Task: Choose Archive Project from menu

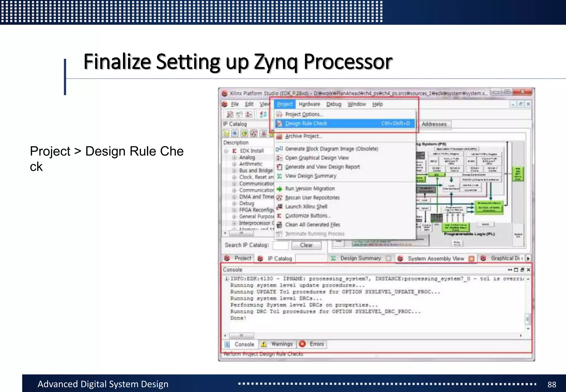Action: coord(345,136)
